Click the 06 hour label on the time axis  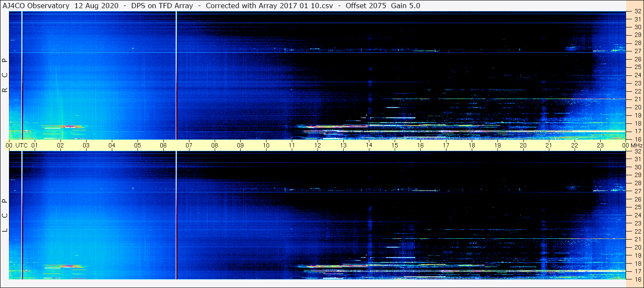pos(163,145)
